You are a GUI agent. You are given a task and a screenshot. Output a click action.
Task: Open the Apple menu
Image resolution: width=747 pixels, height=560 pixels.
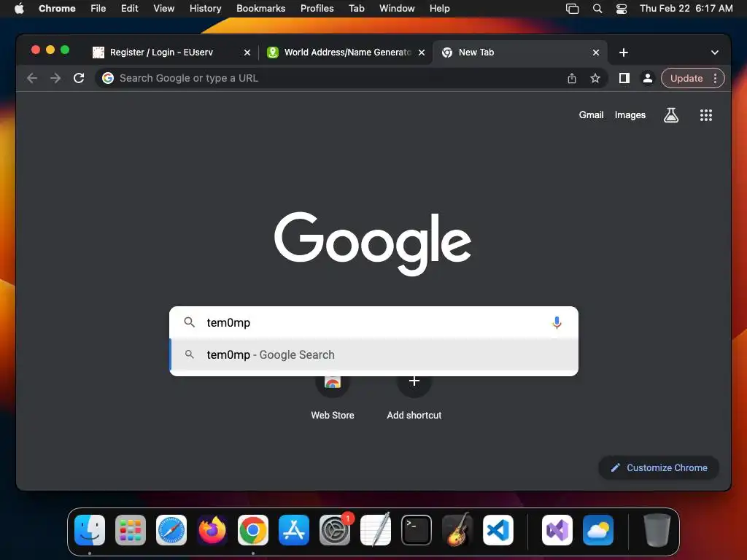pos(19,9)
